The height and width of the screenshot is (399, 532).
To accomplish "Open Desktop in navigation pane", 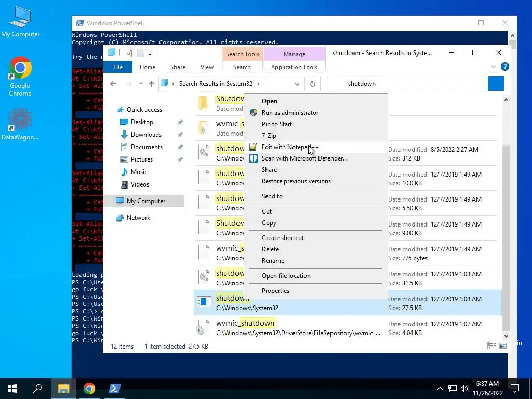I will 142,122.
